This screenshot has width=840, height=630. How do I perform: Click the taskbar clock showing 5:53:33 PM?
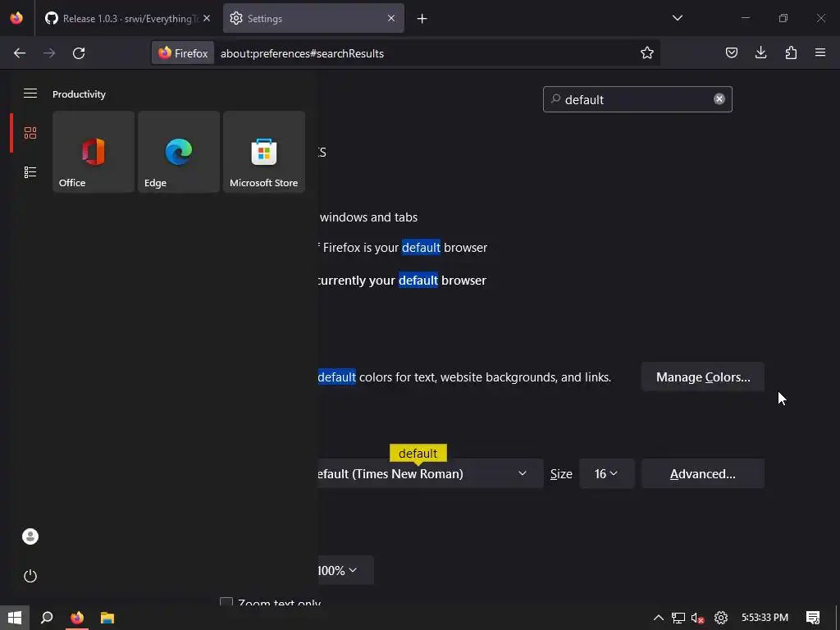[x=765, y=618]
